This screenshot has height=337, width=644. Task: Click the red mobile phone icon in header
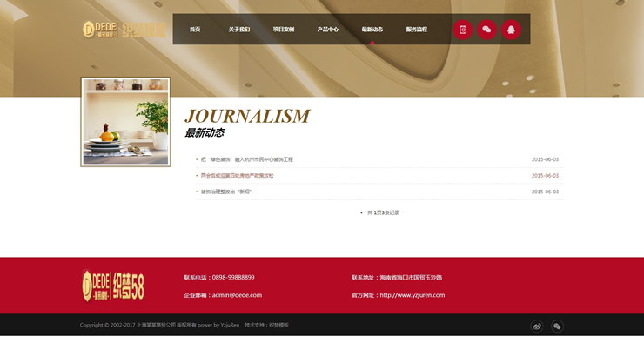tap(462, 30)
